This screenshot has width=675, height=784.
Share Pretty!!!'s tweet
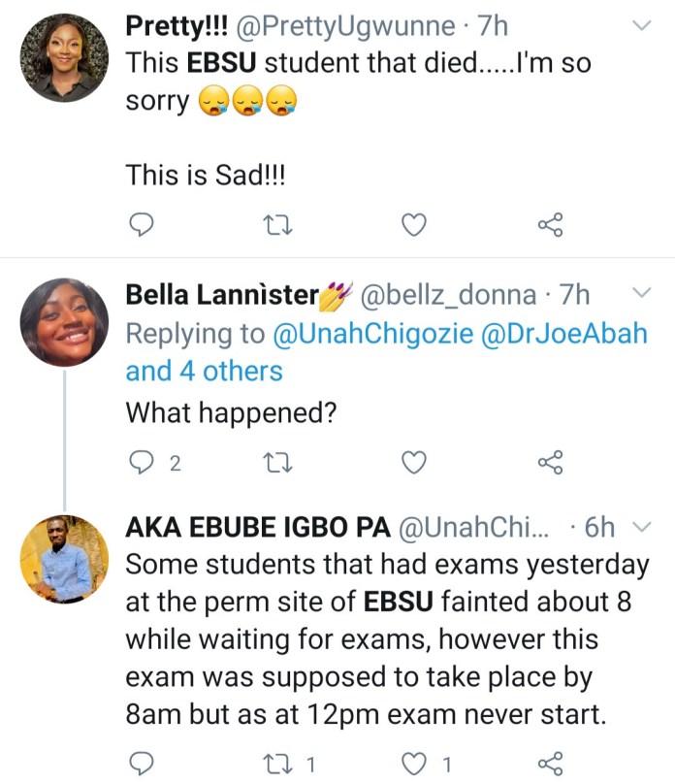[x=550, y=226]
